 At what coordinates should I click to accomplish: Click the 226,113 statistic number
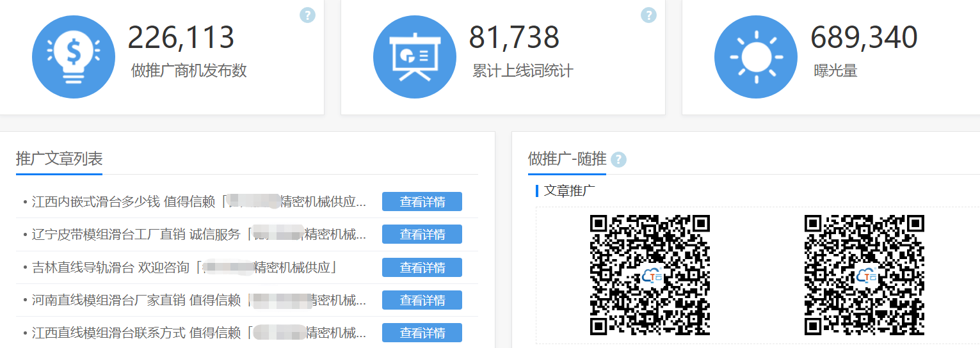pyautogui.click(x=181, y=38)
